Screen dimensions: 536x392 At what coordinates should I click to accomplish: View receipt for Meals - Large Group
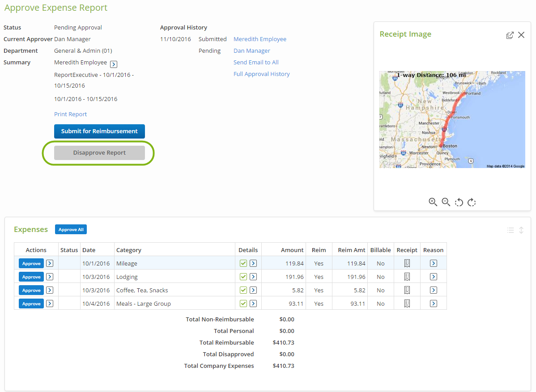click(x=407, y=303)
